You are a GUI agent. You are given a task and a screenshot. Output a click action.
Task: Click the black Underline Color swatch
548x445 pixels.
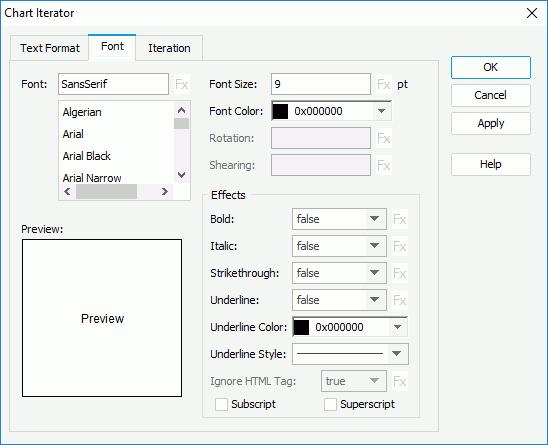301,328
